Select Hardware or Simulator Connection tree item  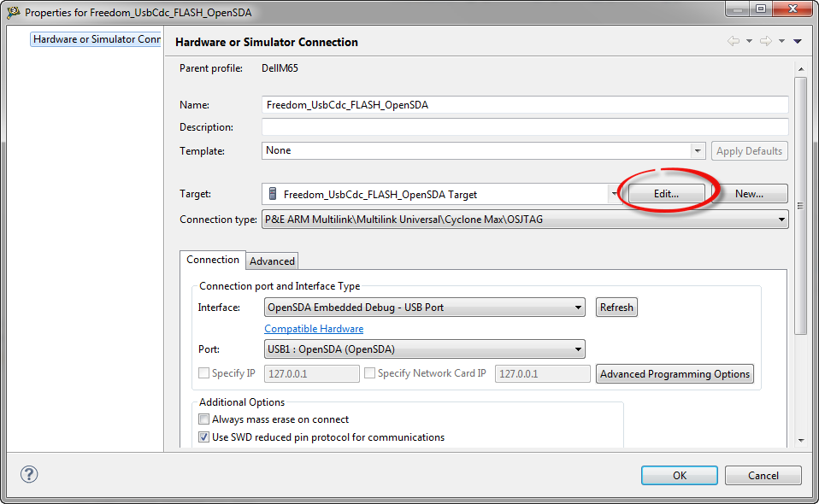tap(97, 39)
